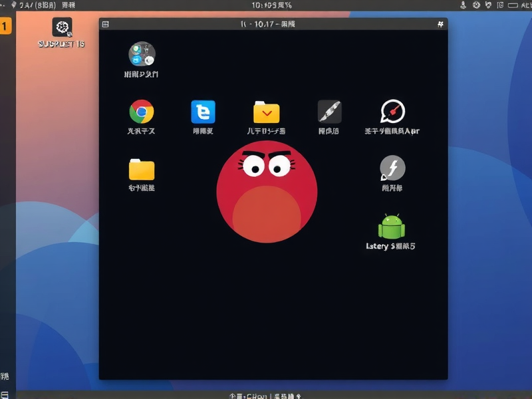
Task: Select the orange workspace 1 indicator
Action: coord(5,25)
